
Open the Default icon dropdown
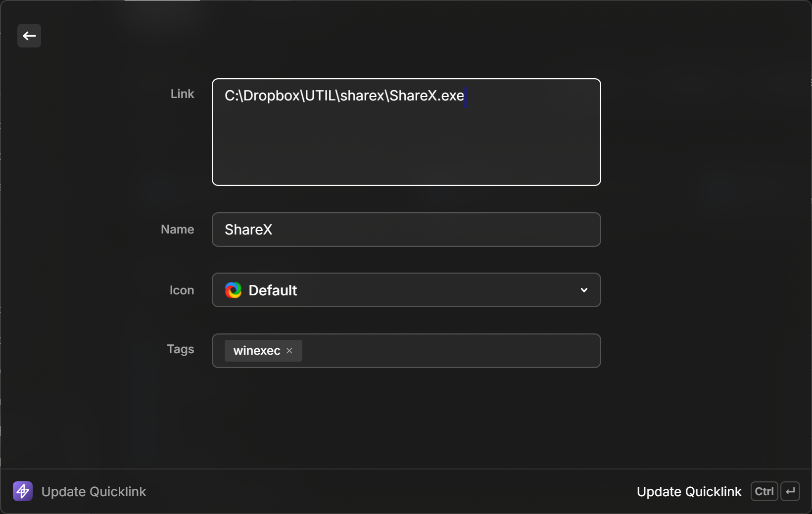tap(406, 290)
